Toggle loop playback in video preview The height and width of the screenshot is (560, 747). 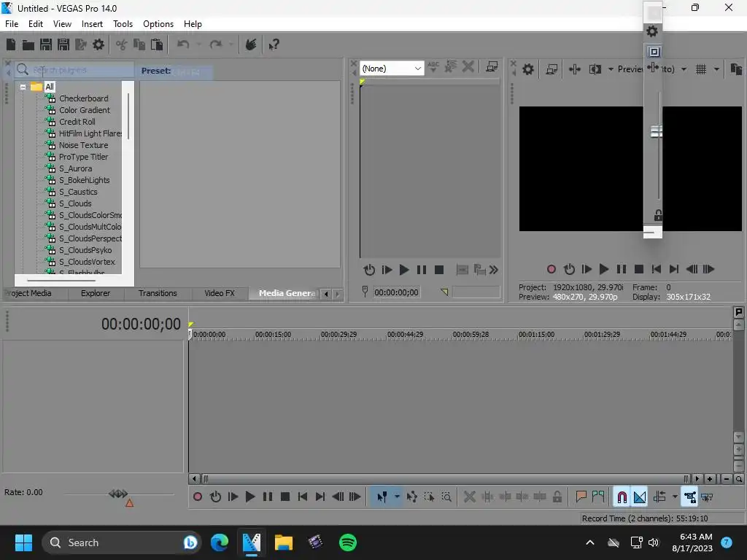pos(569,270)
